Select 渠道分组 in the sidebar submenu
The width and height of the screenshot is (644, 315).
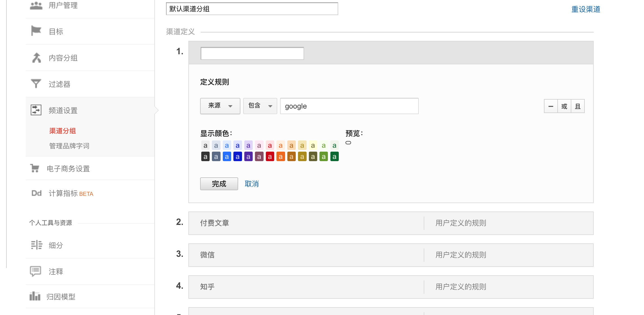[x=63, y=131]
